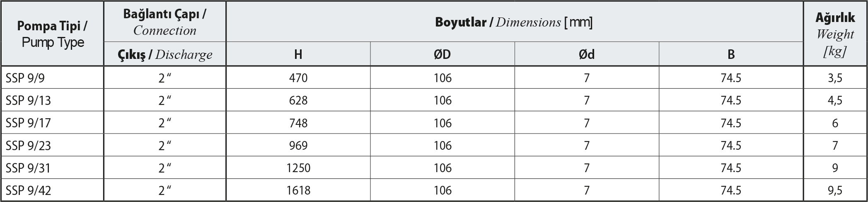Image resolution: width=868 pixels, height=202 pixels.
Task: Select the Çıkış / Discharge column header
Action: 164,54
